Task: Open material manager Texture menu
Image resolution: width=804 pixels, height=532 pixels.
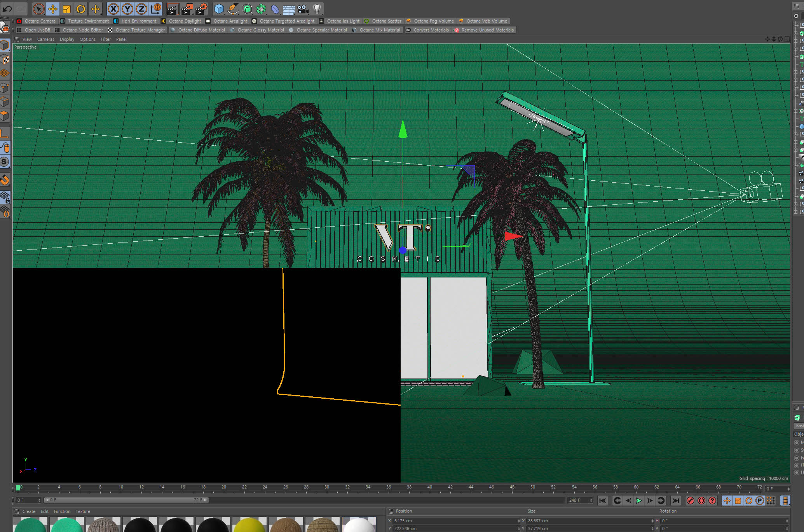Action: pyautogui.click(x=83, y=511)
